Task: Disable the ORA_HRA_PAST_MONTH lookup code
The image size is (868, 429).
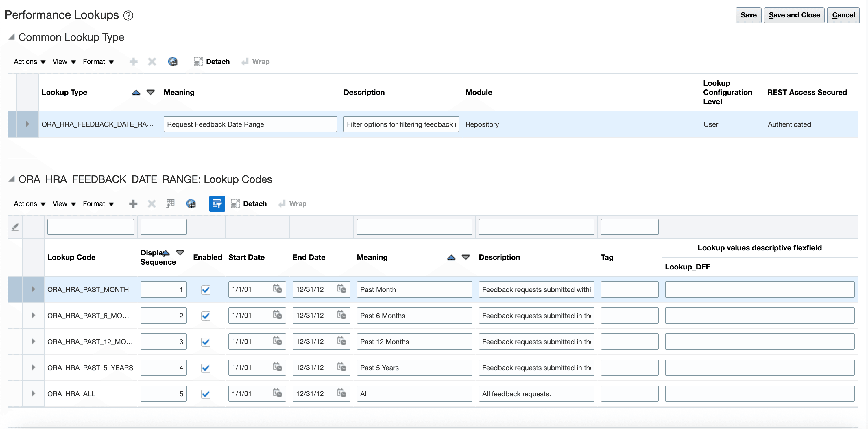Action: click(x=206, y=289)
